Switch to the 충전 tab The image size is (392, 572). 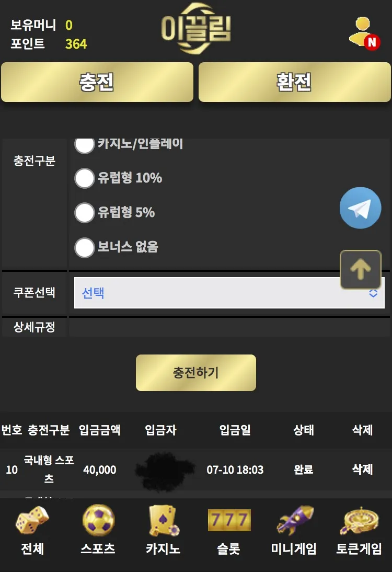97,82
